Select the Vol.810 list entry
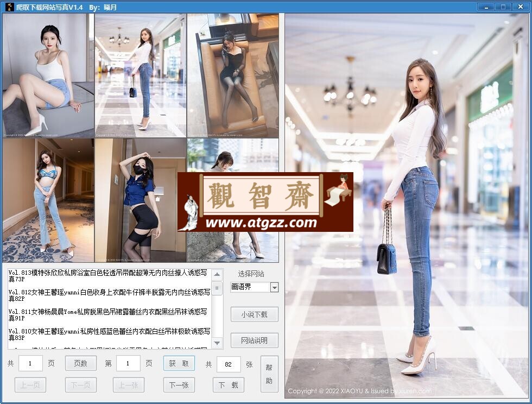This screenshot has height=404, width=532. 109,334
